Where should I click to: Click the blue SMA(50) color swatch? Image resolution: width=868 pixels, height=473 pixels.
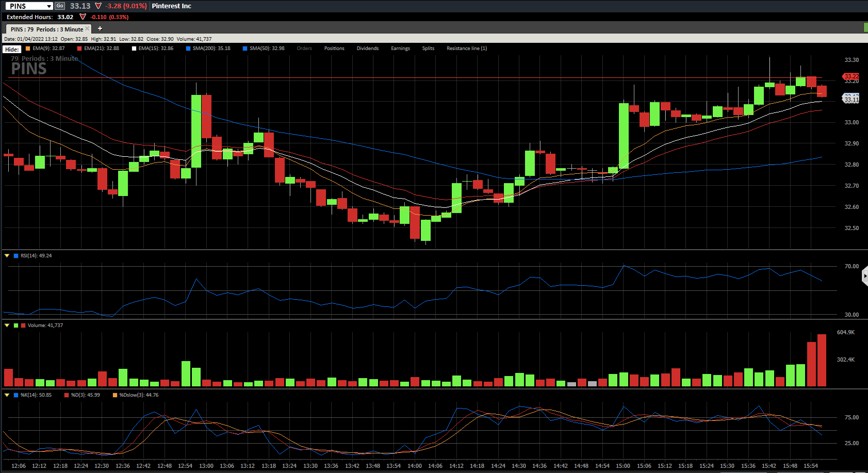[245, 48]
